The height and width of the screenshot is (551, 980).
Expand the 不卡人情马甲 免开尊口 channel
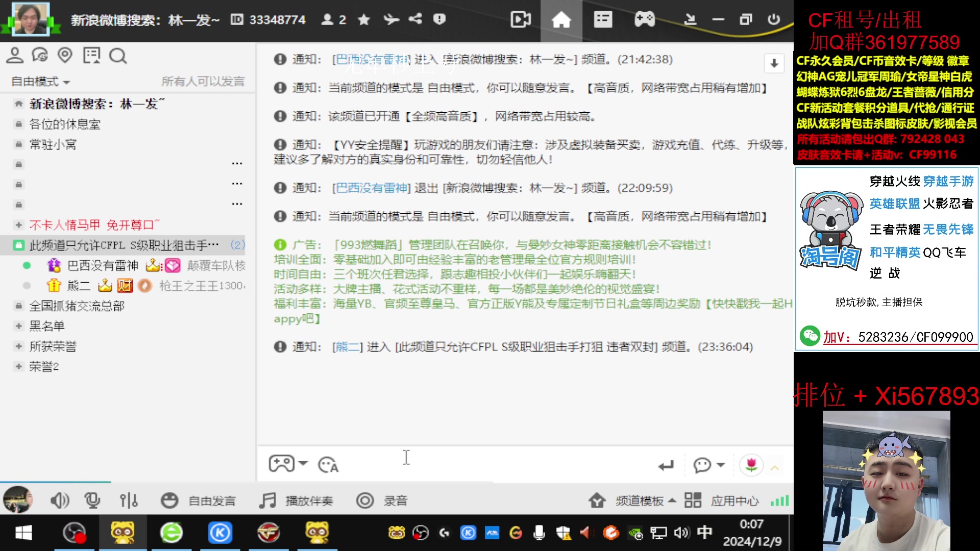(19, 225)
